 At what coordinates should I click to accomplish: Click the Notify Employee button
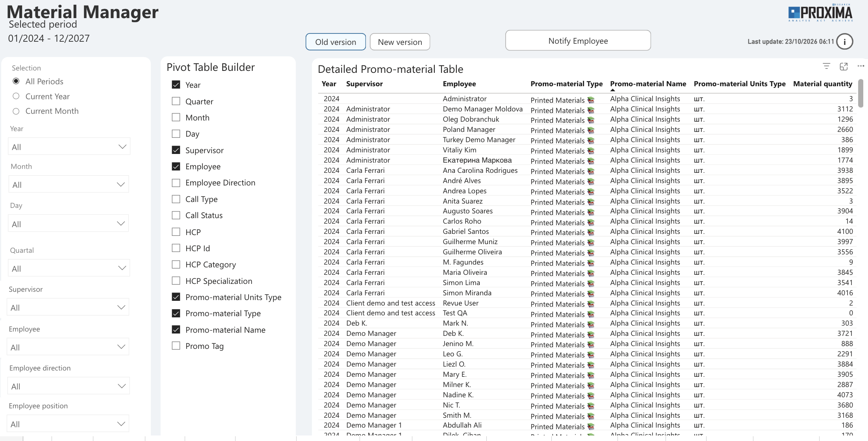pos(578,41)
